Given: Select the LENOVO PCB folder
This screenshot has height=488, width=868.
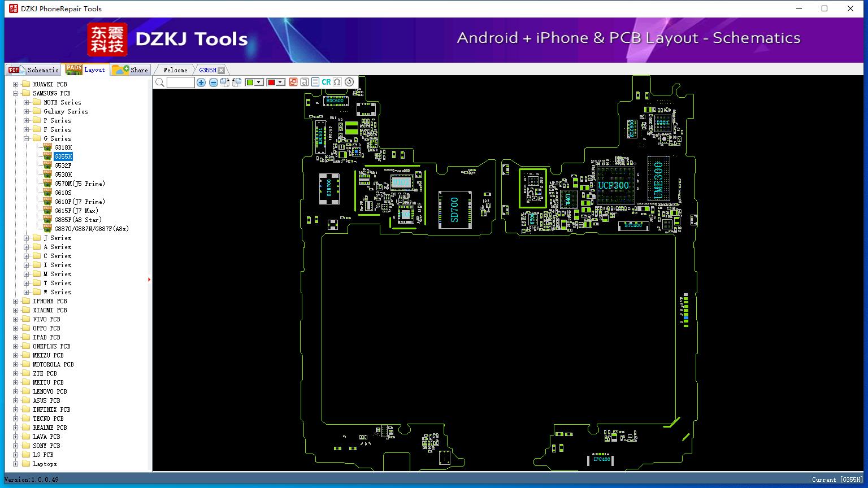Looking at the screenshot, I should 50,391.
